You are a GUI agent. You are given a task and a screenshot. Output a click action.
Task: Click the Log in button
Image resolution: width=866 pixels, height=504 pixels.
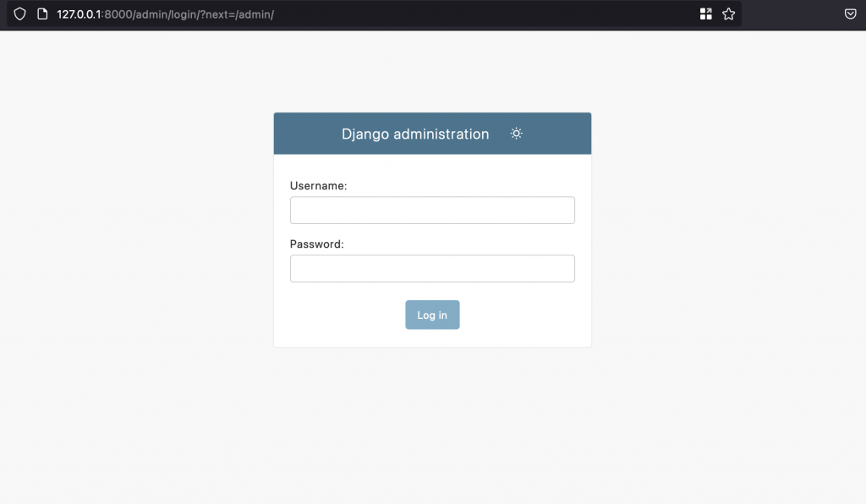click(x=432, y=315)
